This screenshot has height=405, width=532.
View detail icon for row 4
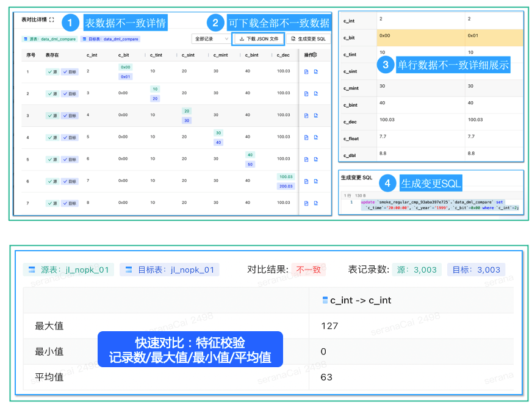pos(306,137)
